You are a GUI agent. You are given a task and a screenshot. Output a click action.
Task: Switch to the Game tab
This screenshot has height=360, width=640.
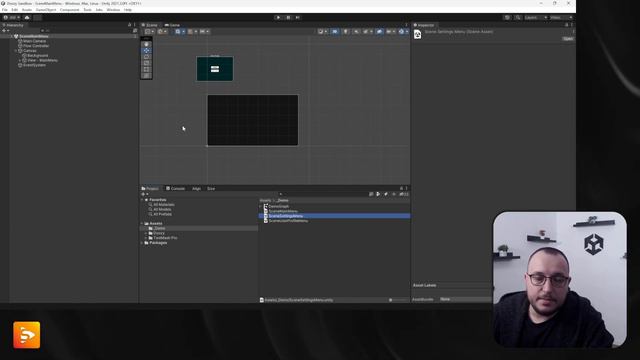click(172, 25)
